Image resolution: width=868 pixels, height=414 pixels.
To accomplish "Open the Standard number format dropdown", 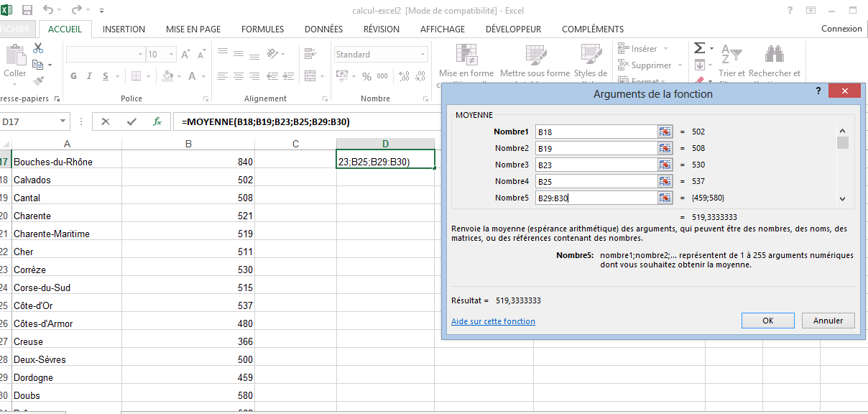I will (x=423, y=55).
